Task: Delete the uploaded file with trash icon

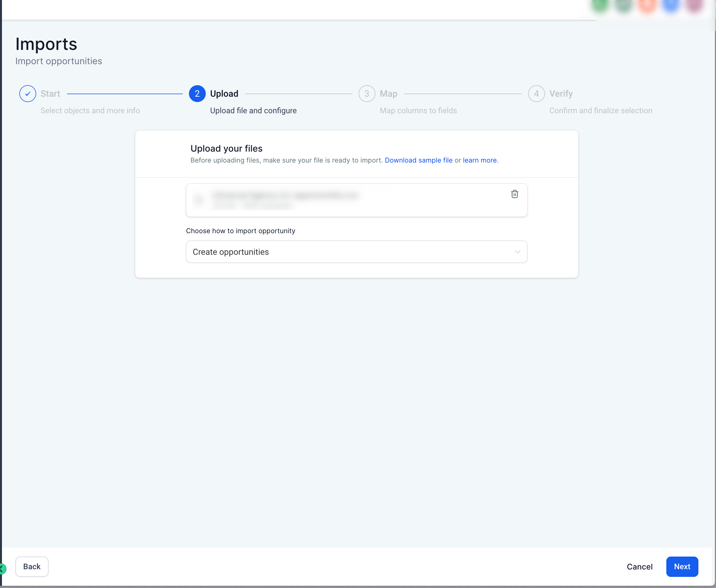Action: (514, 194)
